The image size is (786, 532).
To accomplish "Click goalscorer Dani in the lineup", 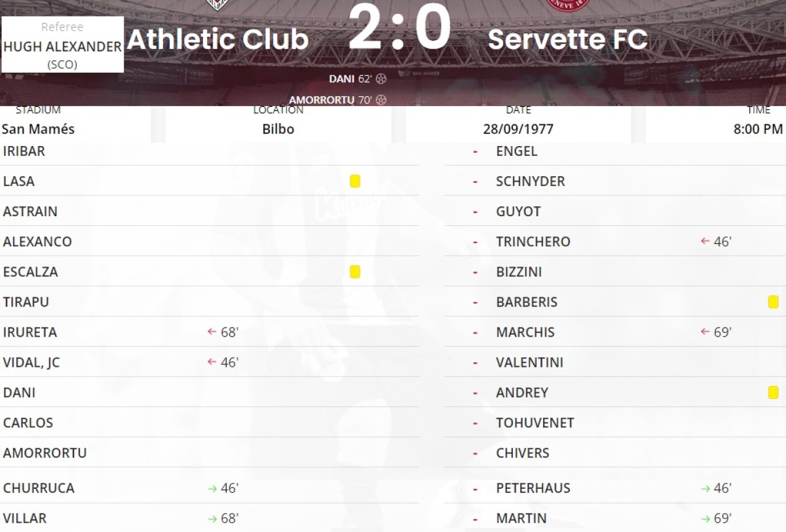I will pyautogui.click(x=20, y=392).
